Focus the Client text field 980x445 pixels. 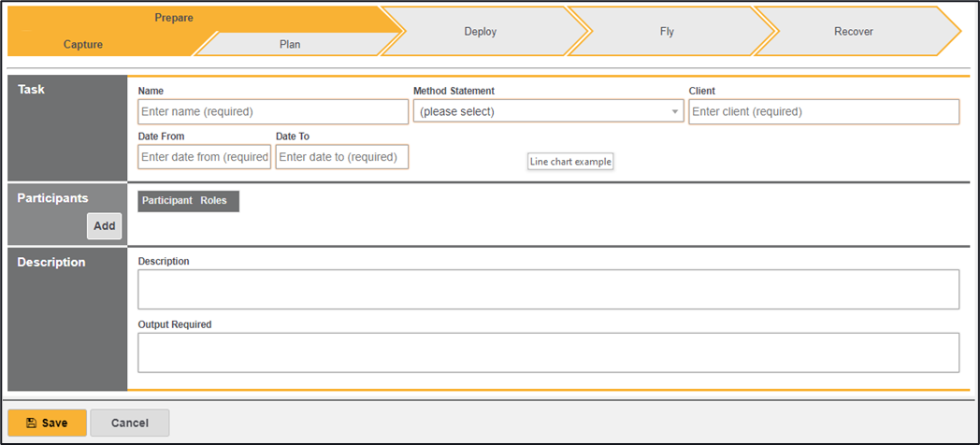point(824,111)
